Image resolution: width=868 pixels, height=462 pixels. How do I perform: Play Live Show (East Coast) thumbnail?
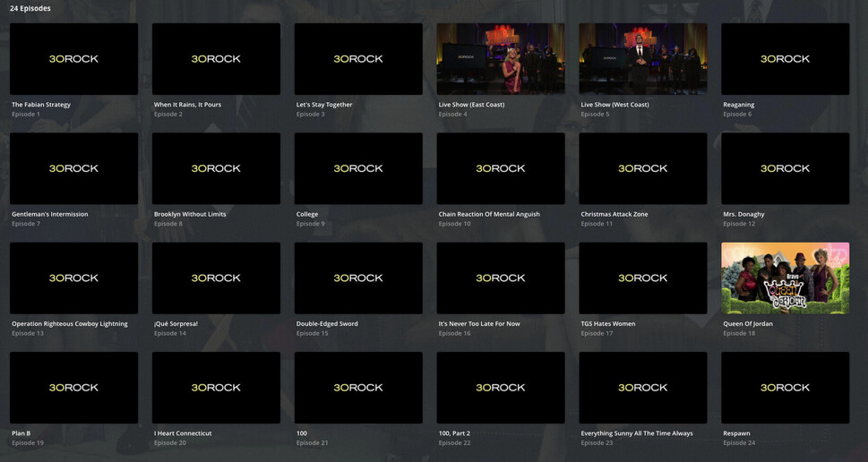coord(501,59)
